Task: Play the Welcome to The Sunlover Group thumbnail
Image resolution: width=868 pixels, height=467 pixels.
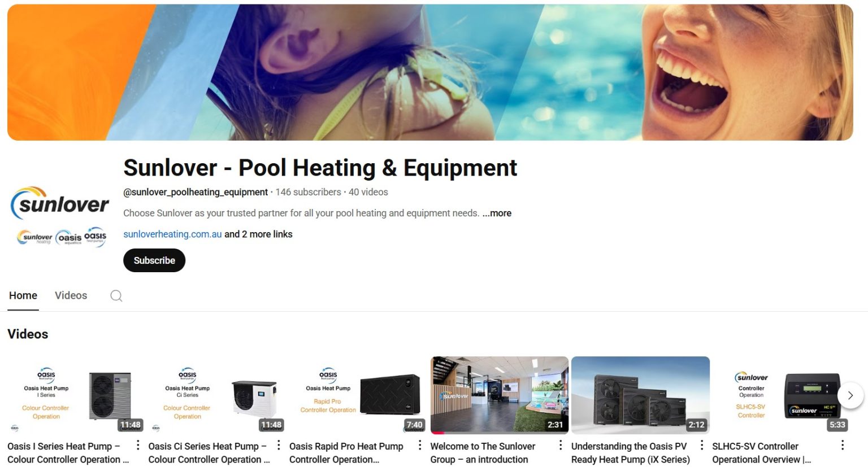Action: [500, 395]
